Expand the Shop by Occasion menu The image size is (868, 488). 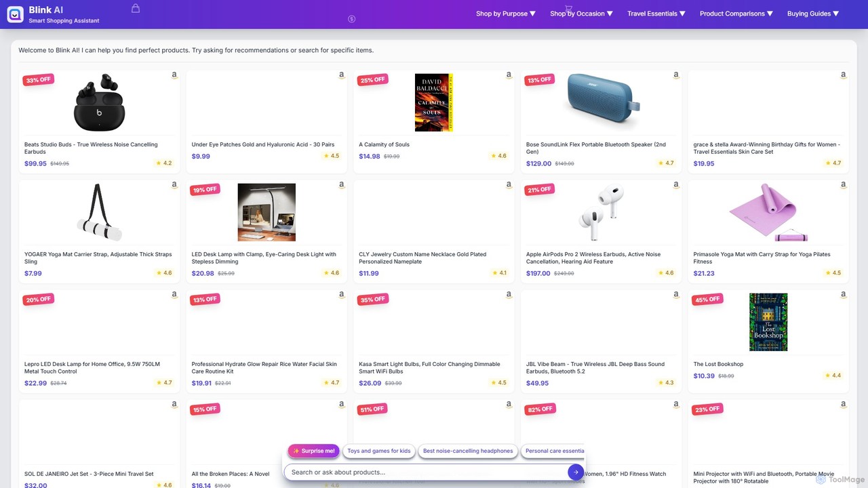coord(581,14)
